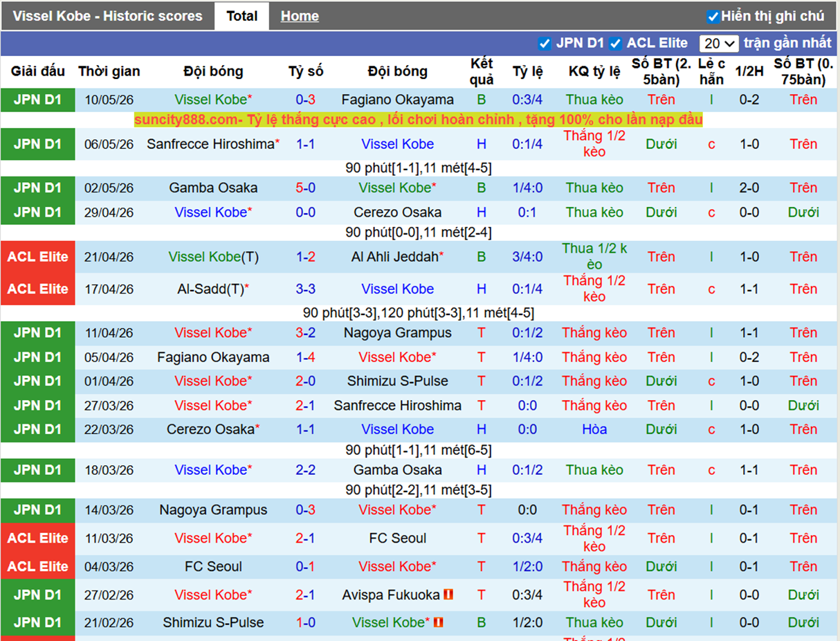This screenshot has height=641, width=840.
Task: Uncheck the ACL Elite league filter
Action: click(615, 44)
